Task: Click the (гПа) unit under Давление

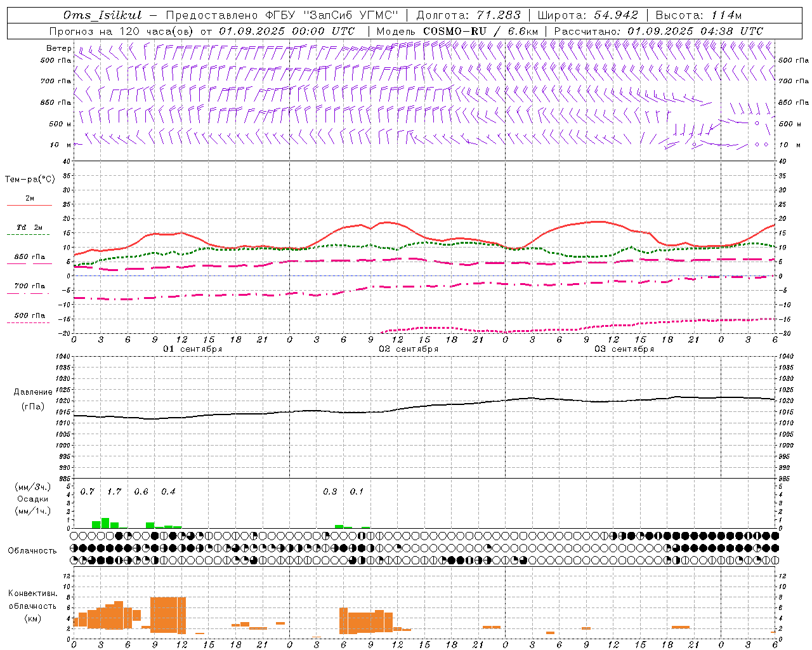Action: coord(32,407)
